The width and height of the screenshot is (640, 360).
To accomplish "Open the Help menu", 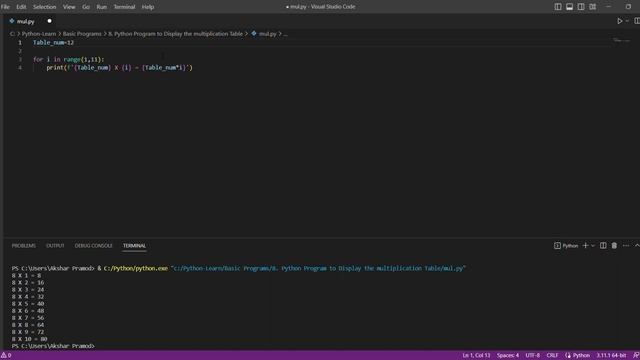I will pos(148,7).
